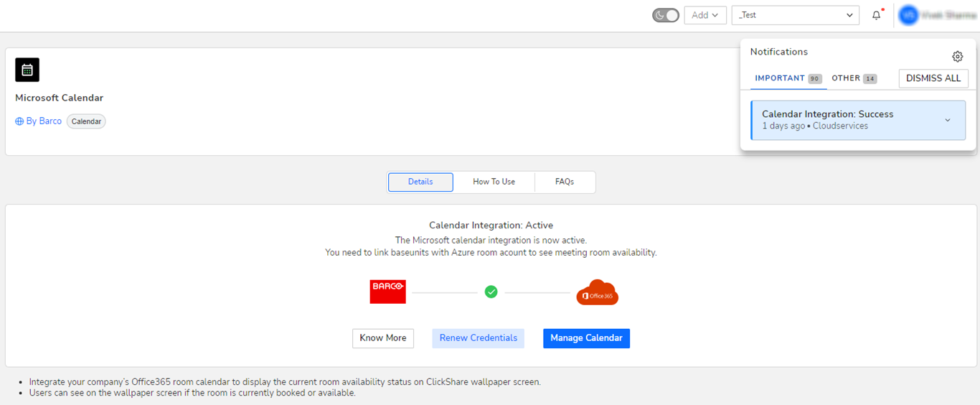Open the _Test selection dropdown
Screen dimensions: 980x405
pyautogui.click(x=795, y=15)
